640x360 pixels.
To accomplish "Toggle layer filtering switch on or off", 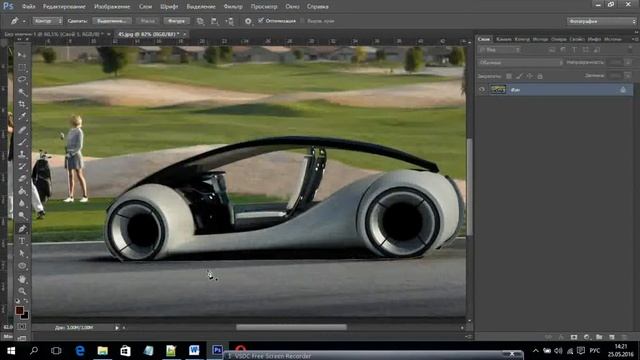I will (629, 50).
